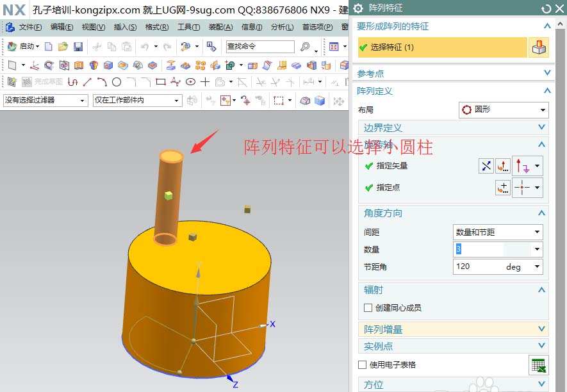The image size is (567, 392).
Task: Click the object information icon
Action: point(211,46)
